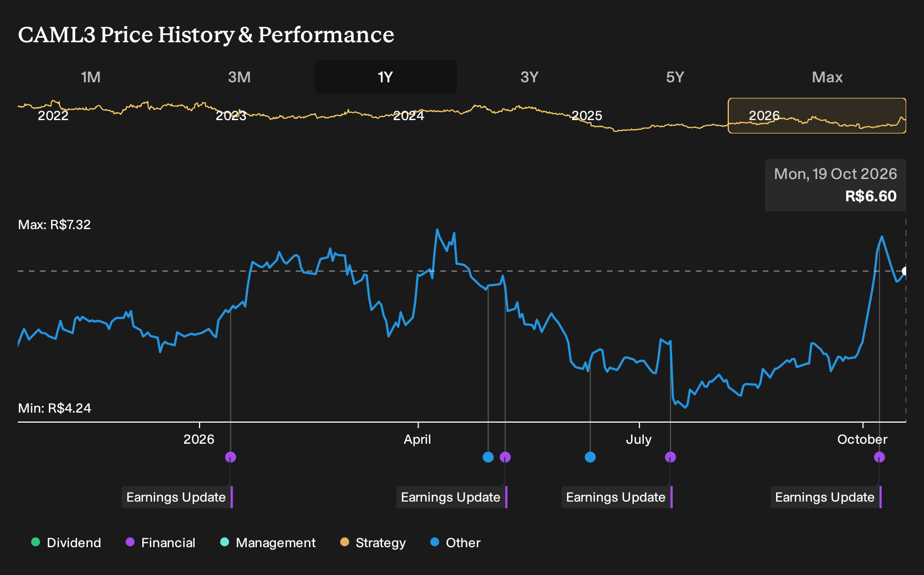Toggle the Strategy legend filter
This screenshot has width=924, height=575.
373,542
